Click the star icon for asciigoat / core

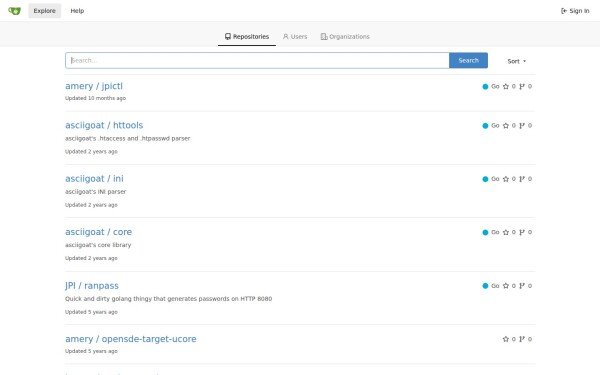(505, 232)
